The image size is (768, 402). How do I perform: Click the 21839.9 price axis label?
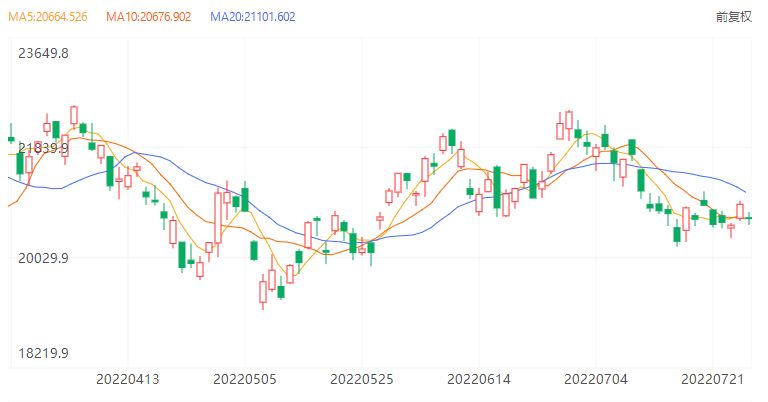pos(44,148)
